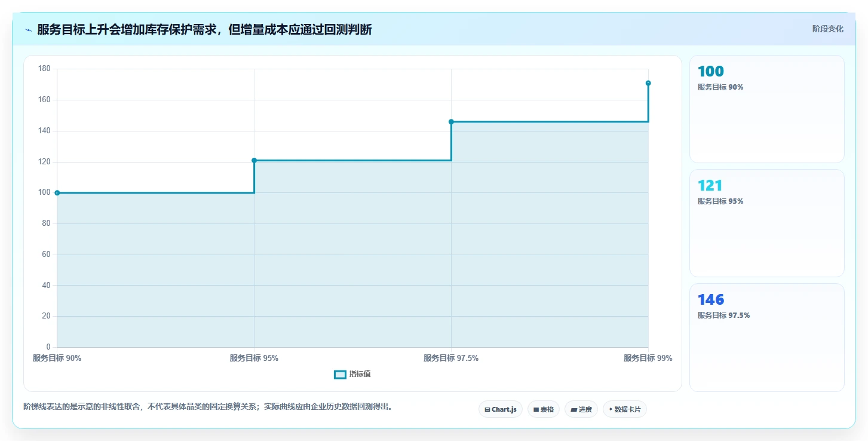The width and height of the screenshot is (868, 441).
Task: Toggle the 指标值 legend item
Action: click(352, 374)
